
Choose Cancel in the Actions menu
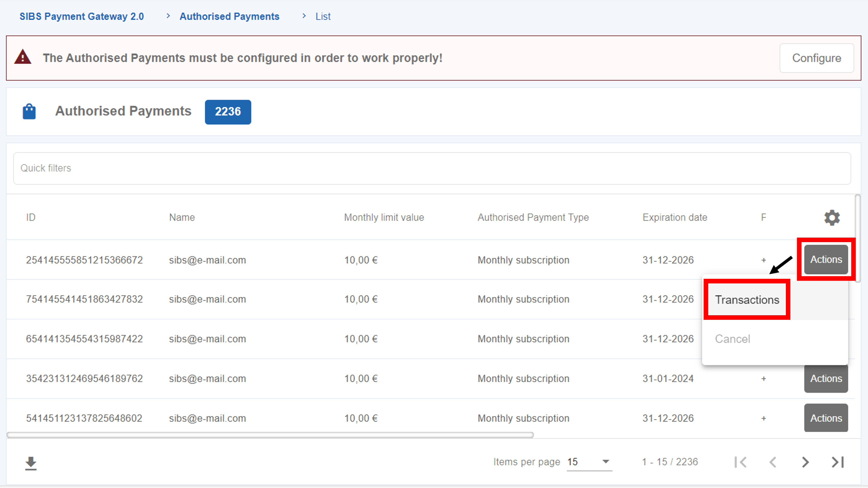tap(733, 339)
